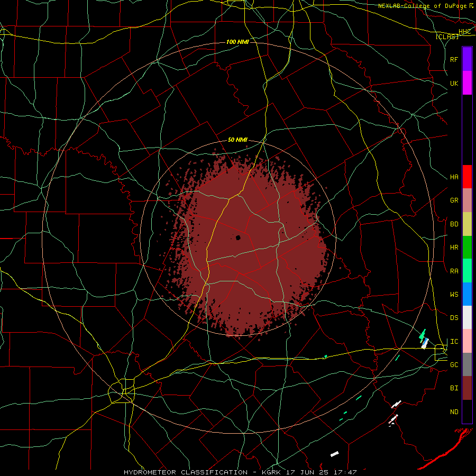Screen dimensions: 476x476
Task: Click the BI dark-red legend swatch
Action: (467, 388)
